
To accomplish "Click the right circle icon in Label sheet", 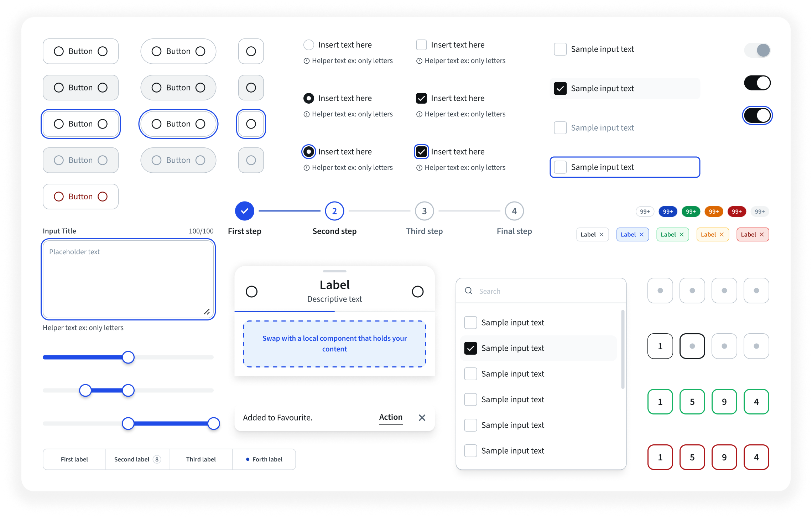I will tap(418, 292).
